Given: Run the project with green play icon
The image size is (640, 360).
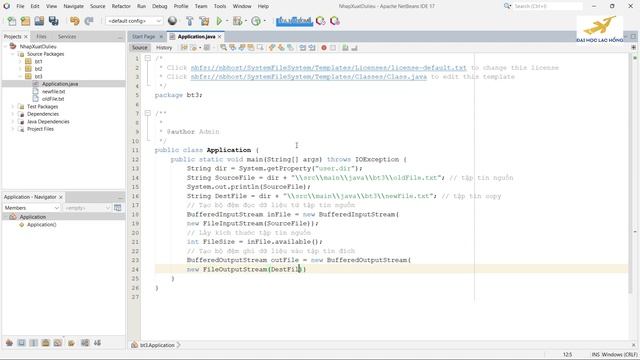Looking at the screenshot, I should tap(219, 21).
